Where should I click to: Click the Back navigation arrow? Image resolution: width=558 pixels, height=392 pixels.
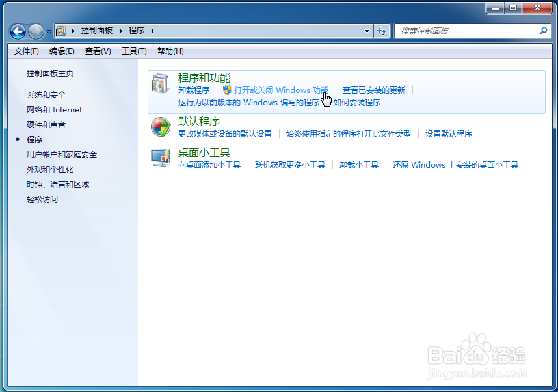pyautogui.click(x=18, y=31)
